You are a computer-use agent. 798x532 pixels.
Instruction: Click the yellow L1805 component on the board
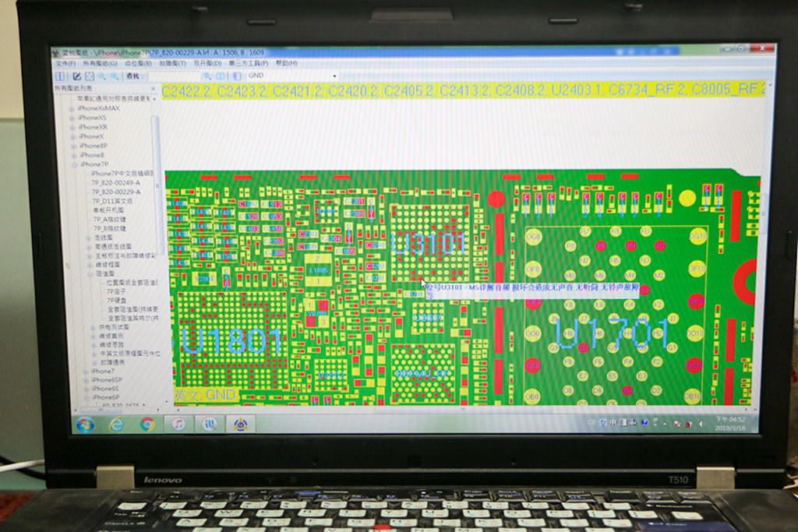tap(318, 270)
